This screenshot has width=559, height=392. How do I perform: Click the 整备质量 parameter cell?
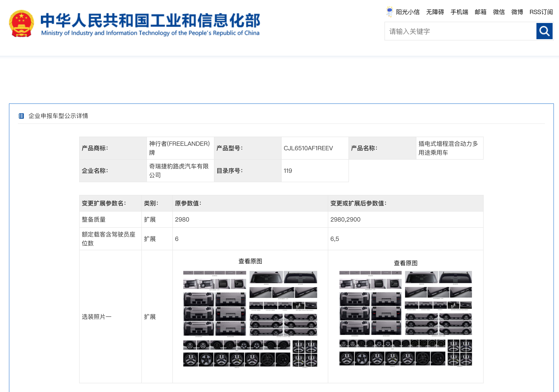pyautogui.click(x=110, y=219)
